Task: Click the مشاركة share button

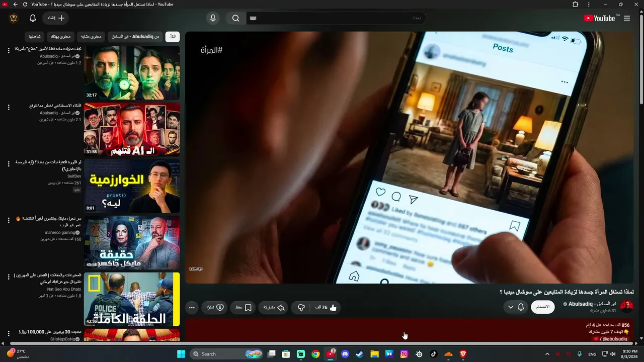Action: coord(274,308)
